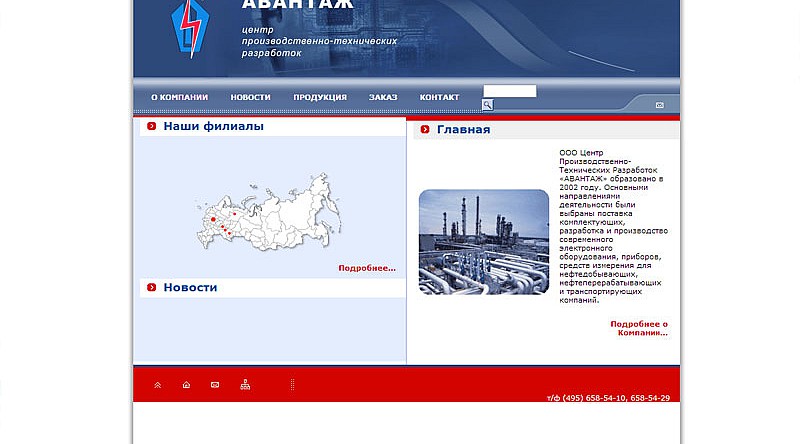Click the scroll-to-top double arrow footer icon
The image size is (800, 444).
157,385
